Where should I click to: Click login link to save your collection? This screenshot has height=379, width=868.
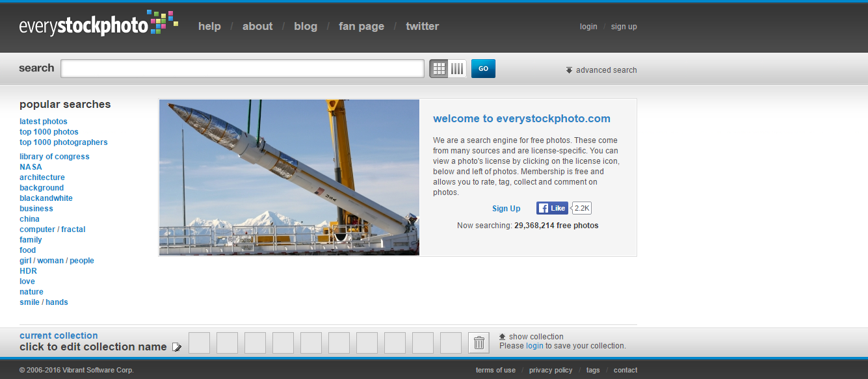click(x=534, y=346)
